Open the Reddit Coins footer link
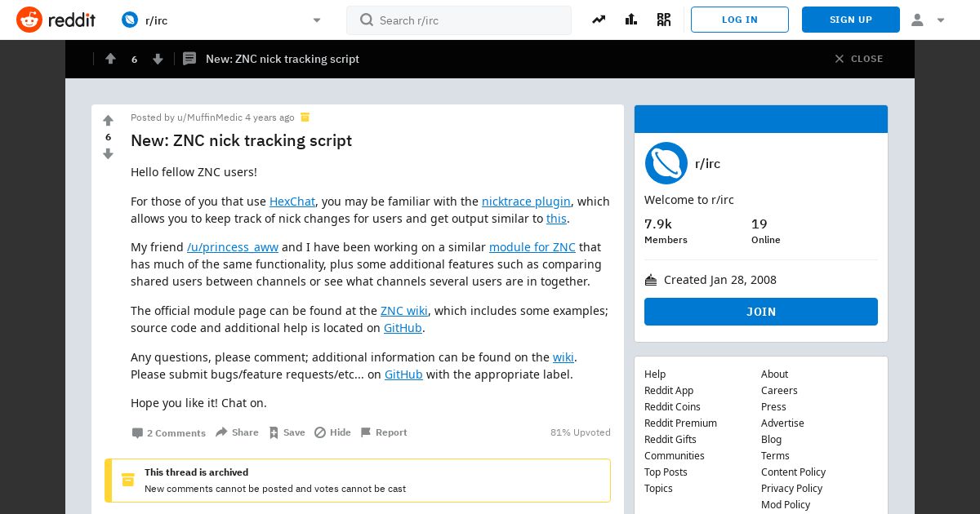This screenshot has height=514, width=980. 672,407
